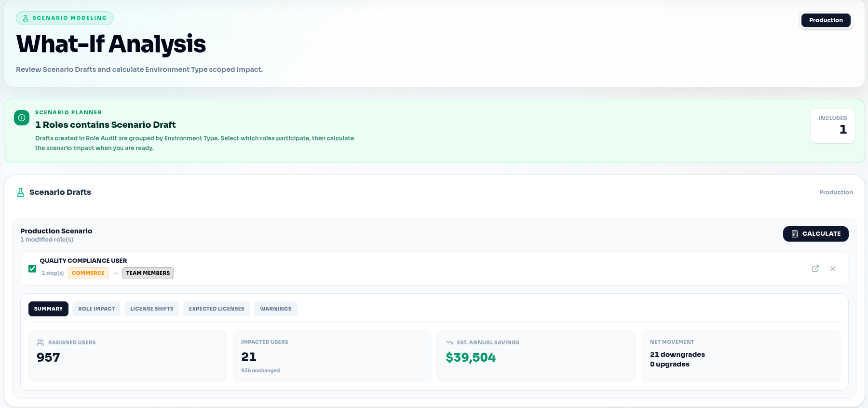Click the Commerce license tag
Screen dimensions: 868x408
pos(88,273)
